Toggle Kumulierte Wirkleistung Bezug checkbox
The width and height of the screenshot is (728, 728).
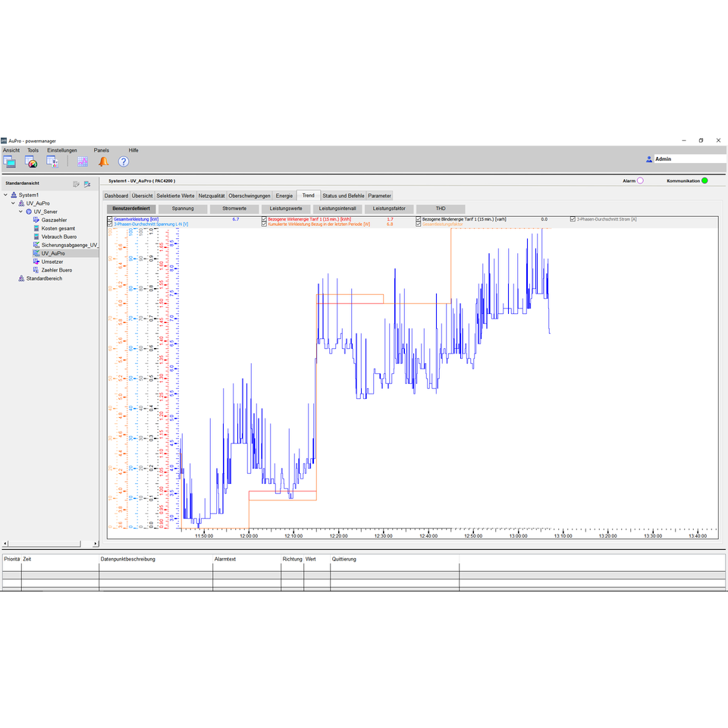coord(264,224)
